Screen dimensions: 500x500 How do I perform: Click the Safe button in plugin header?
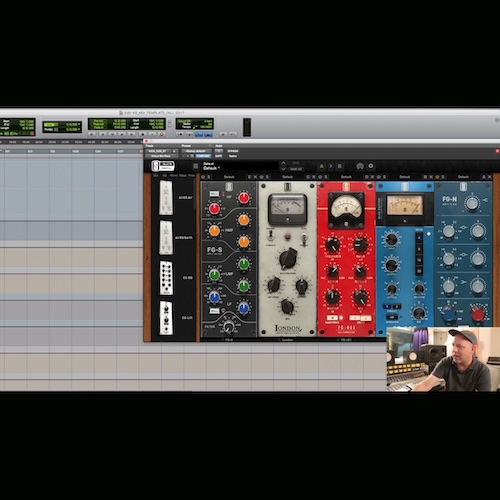[x=219, y=156]
